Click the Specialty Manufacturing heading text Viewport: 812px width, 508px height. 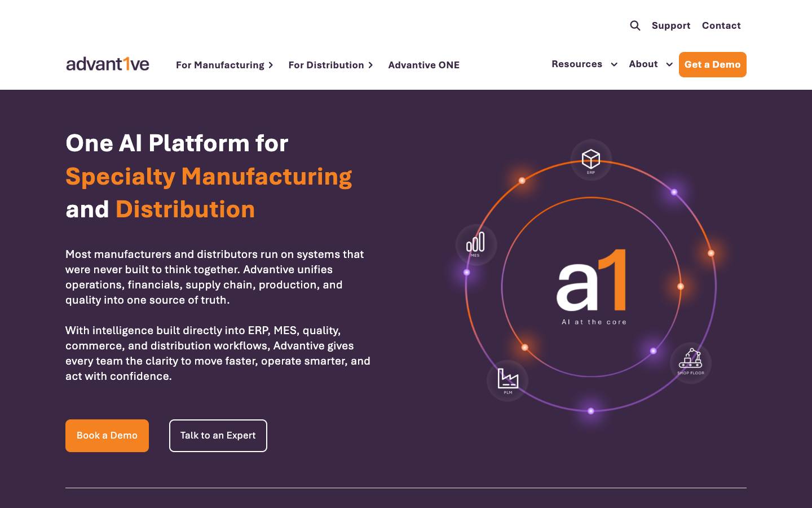pyautogui.click(x=209, y=177)
